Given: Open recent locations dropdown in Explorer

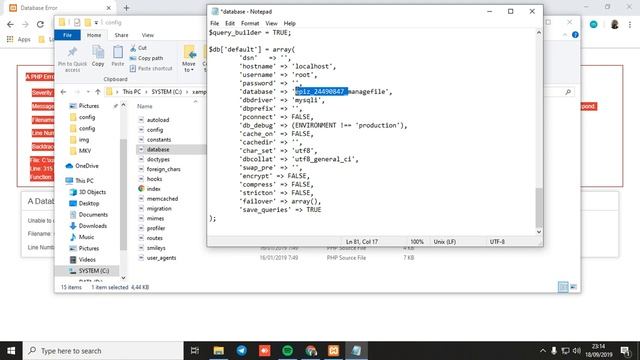Looking at the screenshot, I should 88,92.
